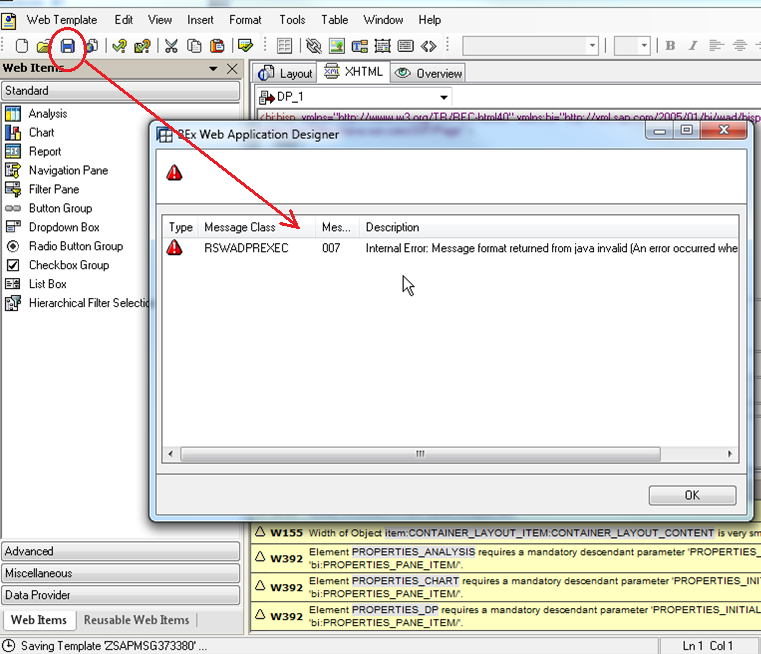This screenshot has width=761, height=654.
Task: Click the Align left toolbar icon
Action: click(716, 46)
